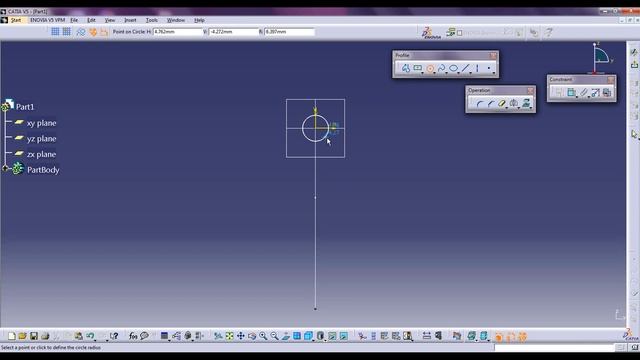
Task: Click the Exit workbench icon at right
Action: 634,64
